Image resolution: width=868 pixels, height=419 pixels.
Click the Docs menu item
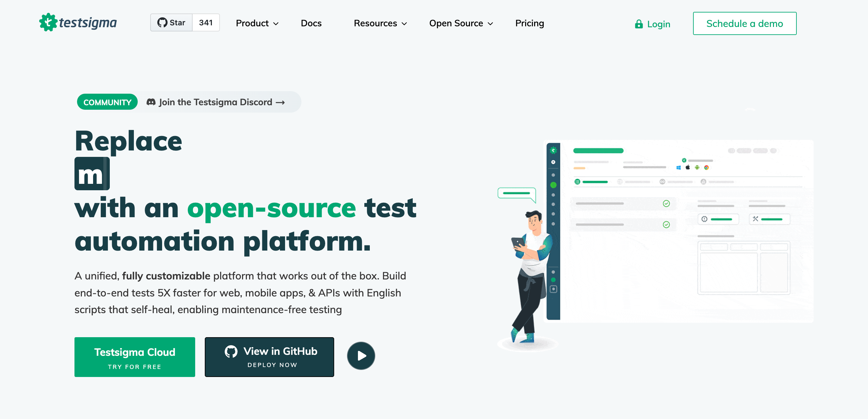(311, 23)
